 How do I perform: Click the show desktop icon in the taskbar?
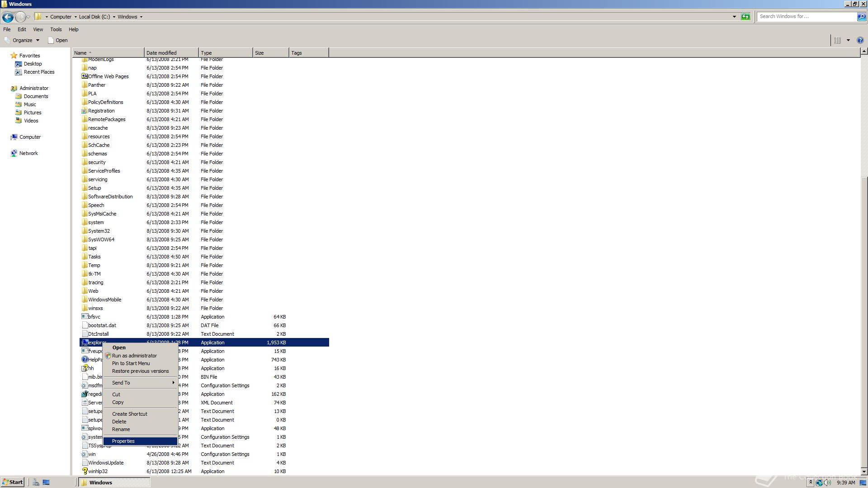46,482
